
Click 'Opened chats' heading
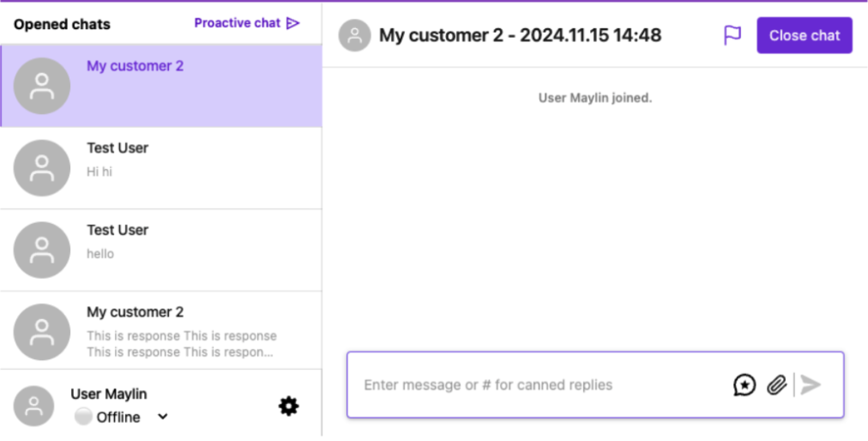[62, 24]
